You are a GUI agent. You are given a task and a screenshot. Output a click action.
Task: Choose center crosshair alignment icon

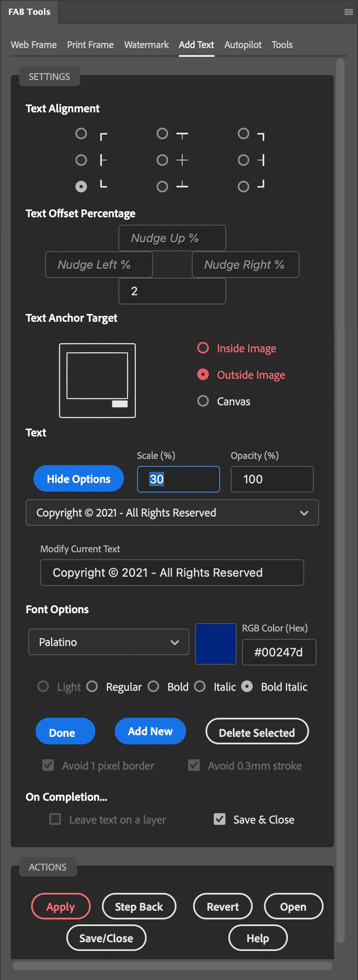182,160
